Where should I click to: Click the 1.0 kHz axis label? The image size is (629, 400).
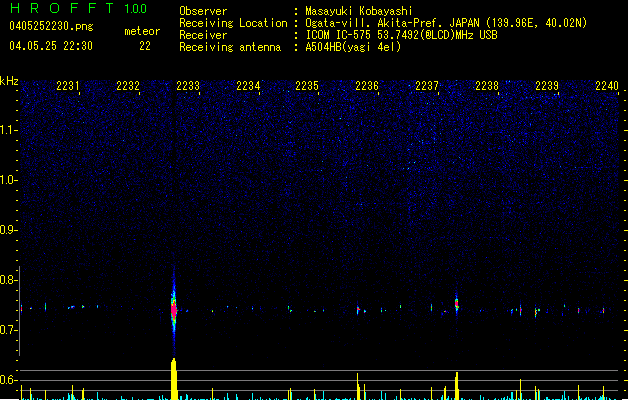click(x=8, y=180)
